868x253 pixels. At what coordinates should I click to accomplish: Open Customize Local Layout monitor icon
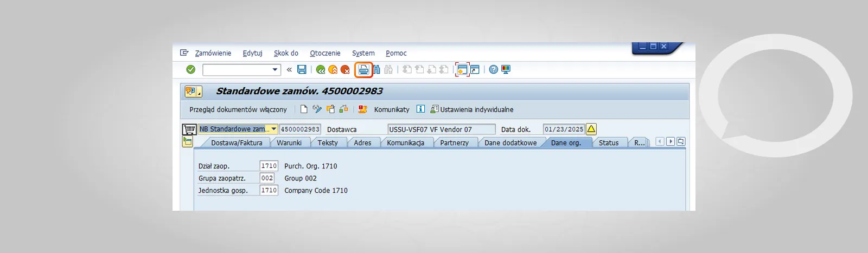506,69
